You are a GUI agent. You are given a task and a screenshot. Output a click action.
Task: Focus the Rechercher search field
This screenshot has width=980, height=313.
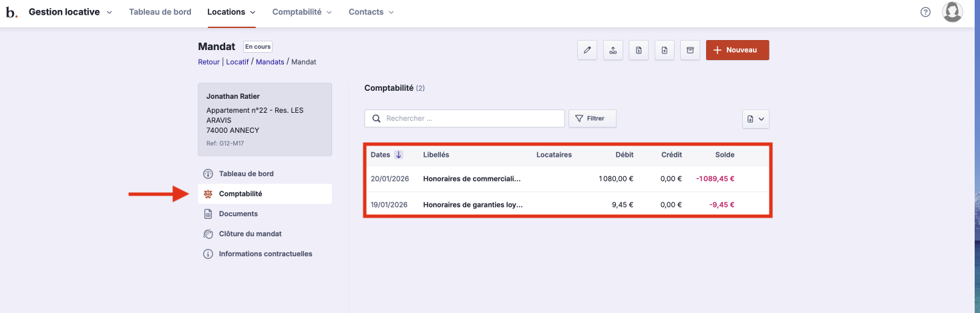(471, 119)
